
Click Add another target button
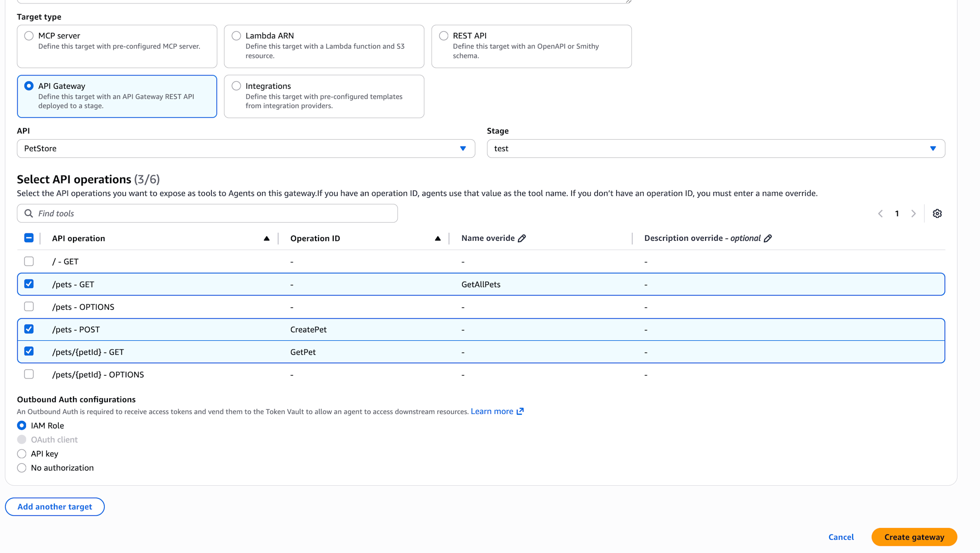55,506
